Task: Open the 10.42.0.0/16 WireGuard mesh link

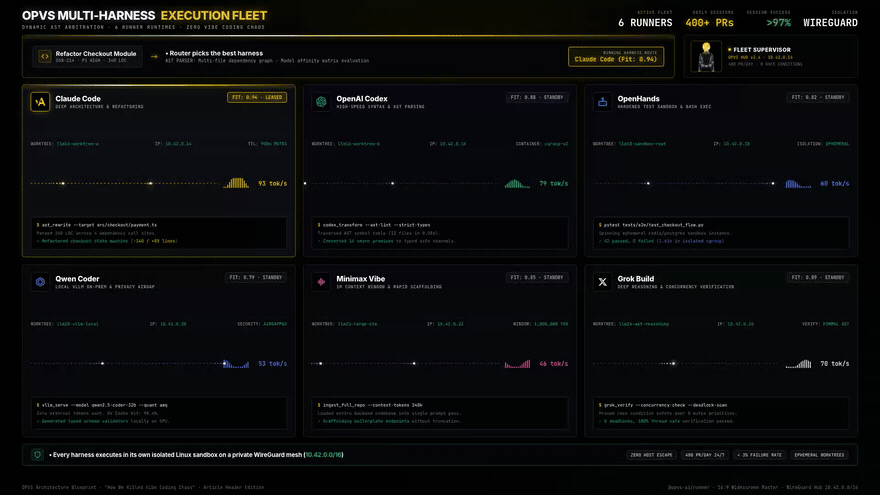Action: pyautogui.click(x=323, y=455)
